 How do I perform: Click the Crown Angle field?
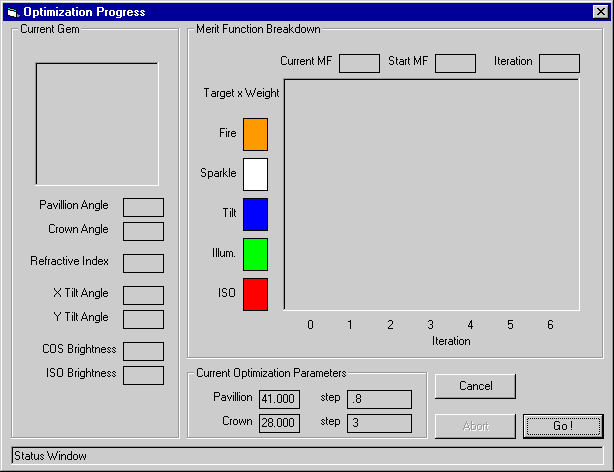coord(143,231)
